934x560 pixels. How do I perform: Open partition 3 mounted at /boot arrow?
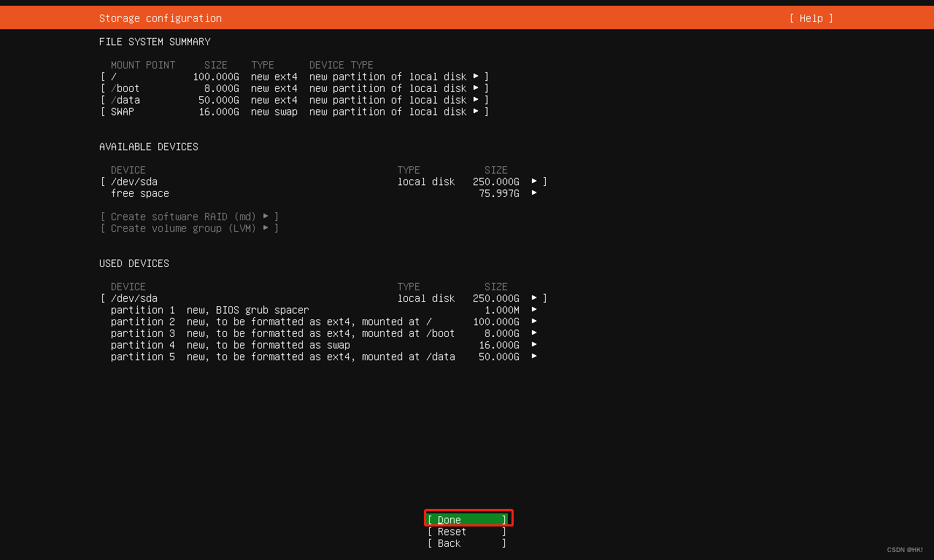(534, 332)
